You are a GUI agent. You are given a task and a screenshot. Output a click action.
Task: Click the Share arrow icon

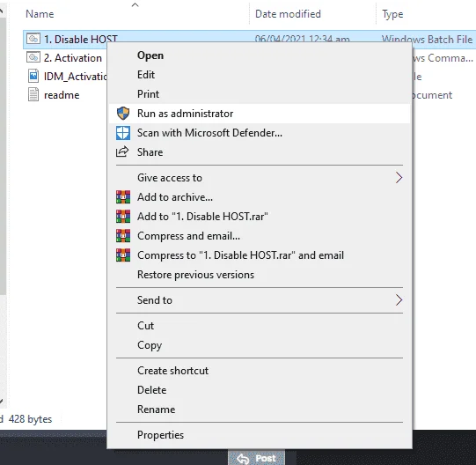(122, 152)
